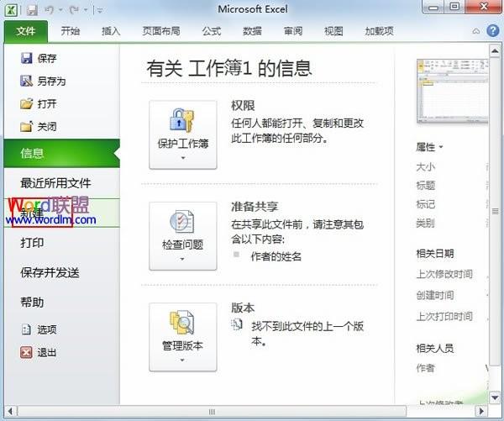Image resolution: width=504 pixels, height=421 pixels.
Task: Open the workbook preview thumbnail
Action: tap(453, 91)
